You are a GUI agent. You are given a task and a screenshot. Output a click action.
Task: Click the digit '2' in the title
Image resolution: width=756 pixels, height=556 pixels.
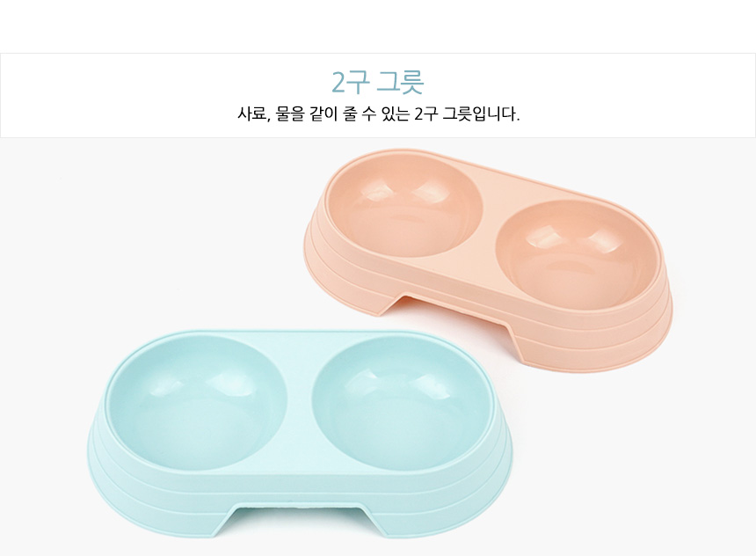click(x=339, y=83)
